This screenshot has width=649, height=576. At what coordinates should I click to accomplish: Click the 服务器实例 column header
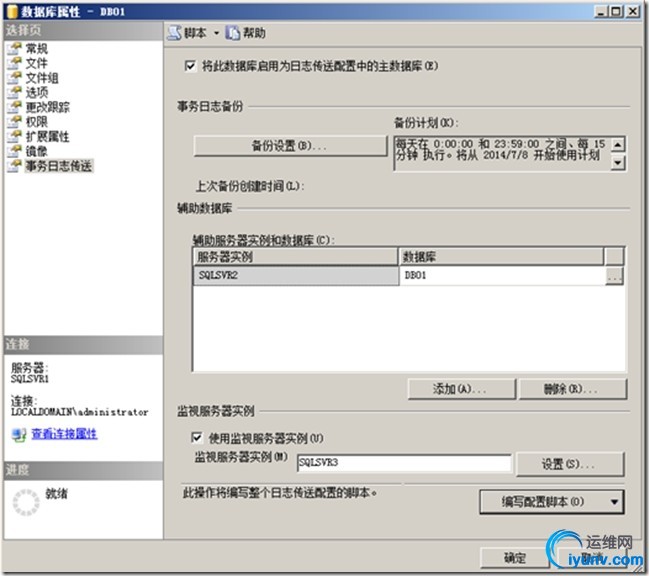(x=296, y=257)
